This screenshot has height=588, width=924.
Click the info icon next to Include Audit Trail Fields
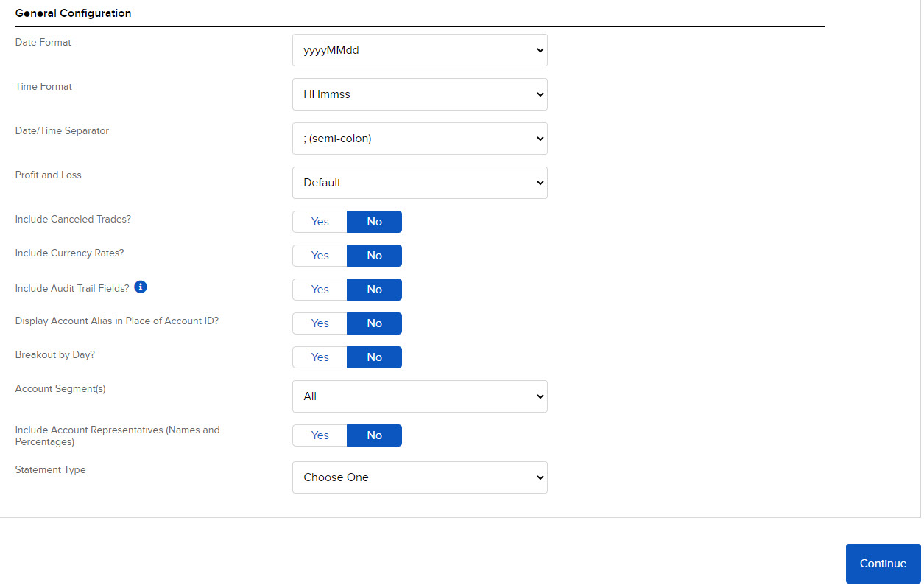click(x=140, y=287)
